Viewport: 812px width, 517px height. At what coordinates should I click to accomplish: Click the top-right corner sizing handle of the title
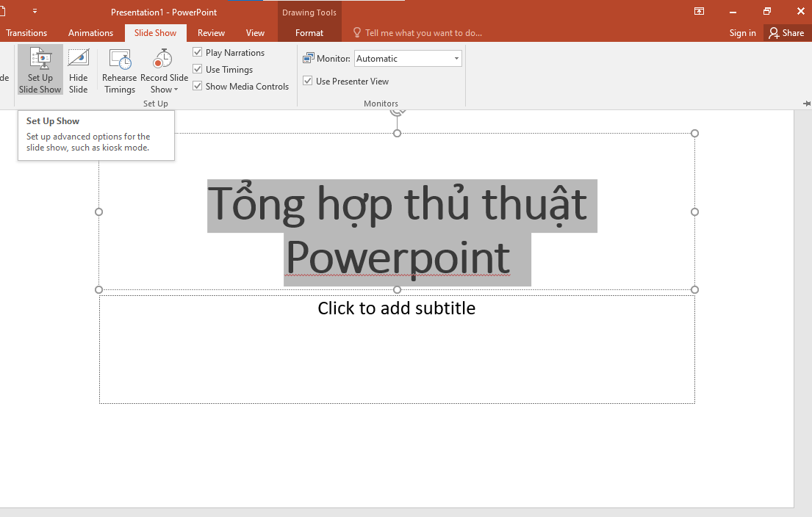point(695,134)
